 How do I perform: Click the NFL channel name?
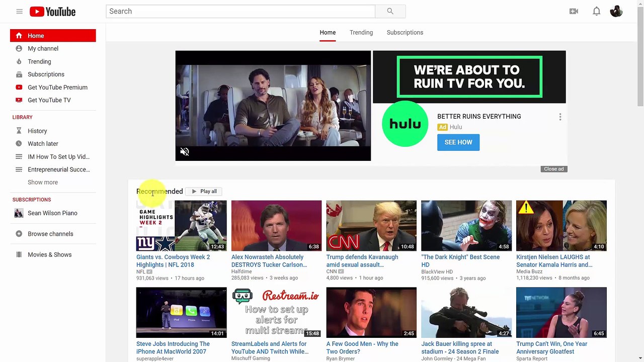coord(141,271)
